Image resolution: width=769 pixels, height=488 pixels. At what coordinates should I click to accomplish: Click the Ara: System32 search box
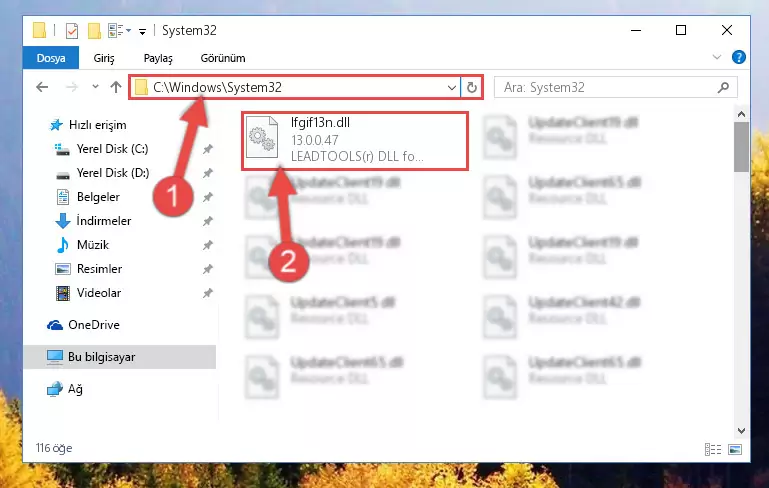(x=615, y=88)
